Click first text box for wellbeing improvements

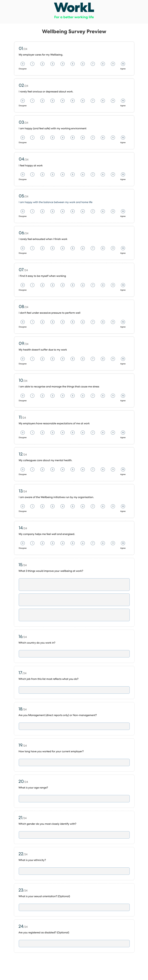(74, 584)
